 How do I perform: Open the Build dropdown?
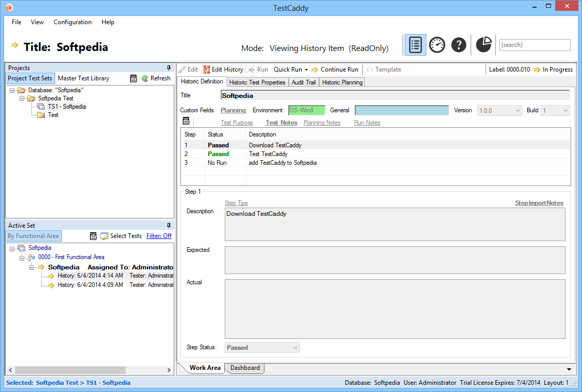(566, 111)
